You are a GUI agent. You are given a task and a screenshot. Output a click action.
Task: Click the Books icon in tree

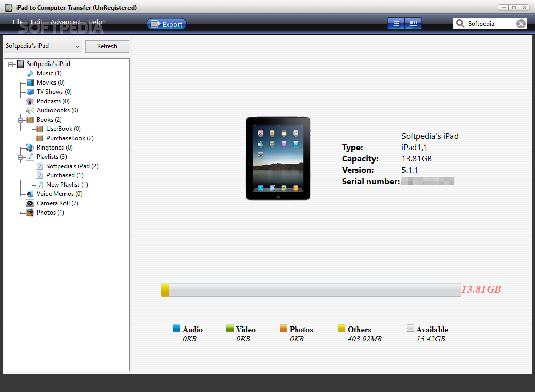pos(30,120)
